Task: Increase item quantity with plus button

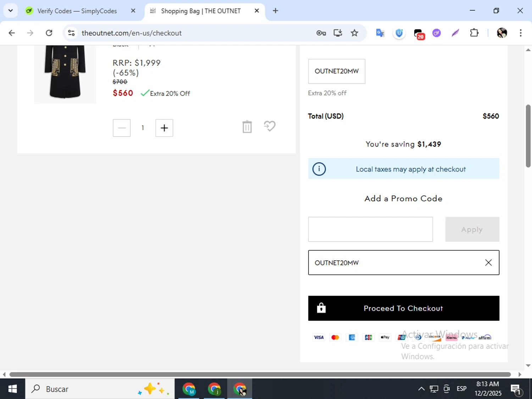Action: click(164, 128)
